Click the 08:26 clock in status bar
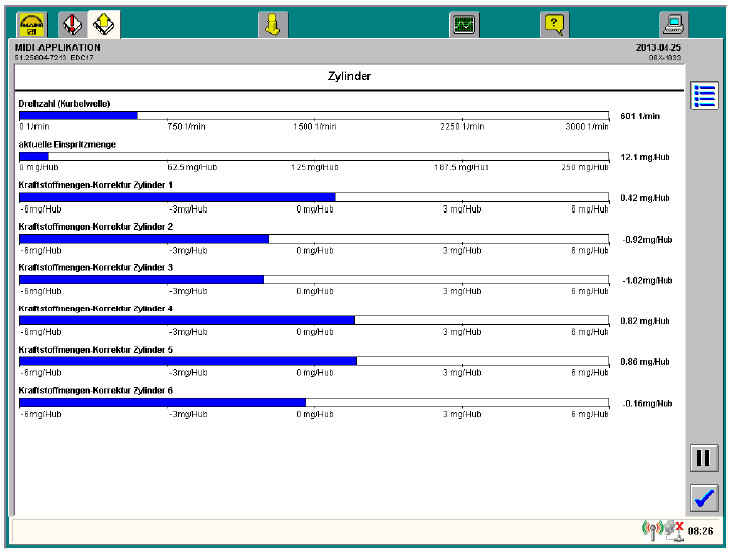The width and height of the screenshot is (731, 553). click(699, 530)
